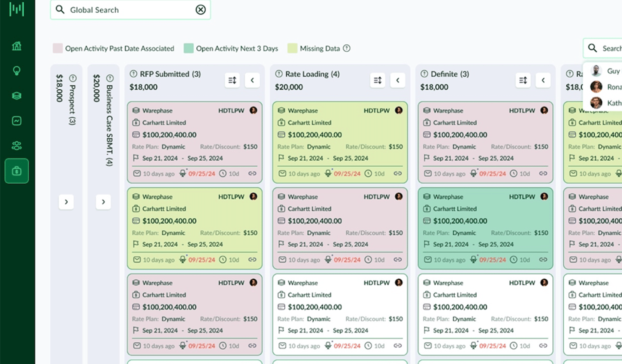Click Open Activity Past Date Associated legend label

120,48
